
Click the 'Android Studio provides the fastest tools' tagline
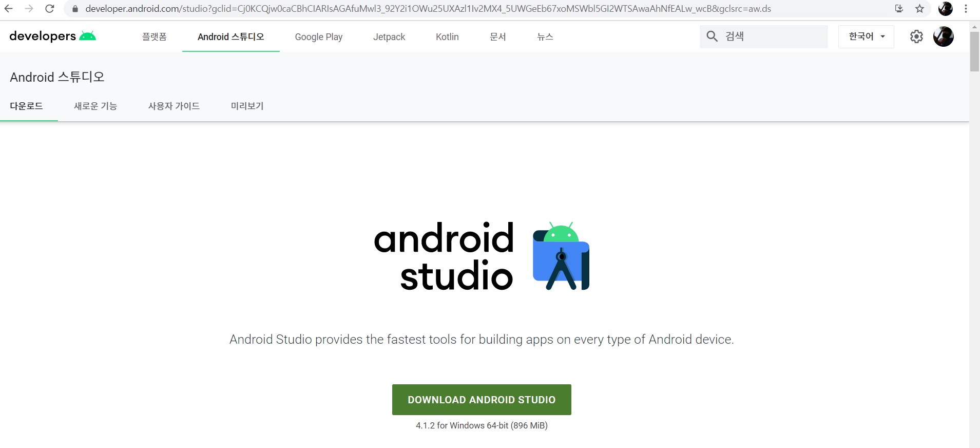(482, 340)
